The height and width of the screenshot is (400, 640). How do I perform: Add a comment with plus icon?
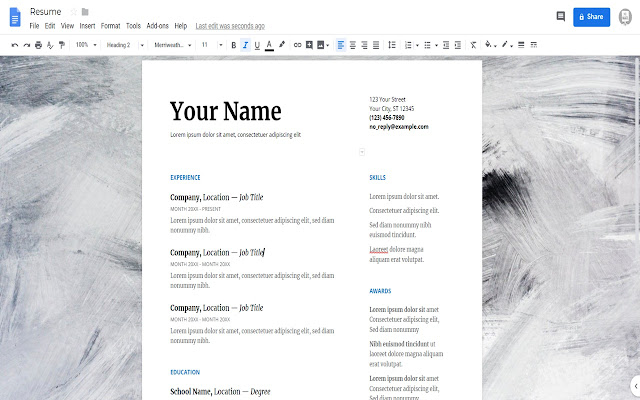click(309, 45)
